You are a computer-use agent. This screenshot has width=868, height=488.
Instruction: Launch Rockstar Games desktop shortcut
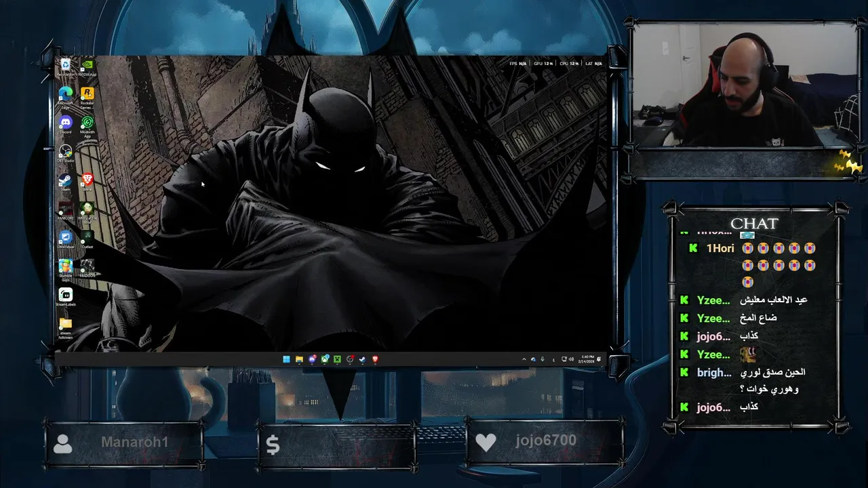87,96
